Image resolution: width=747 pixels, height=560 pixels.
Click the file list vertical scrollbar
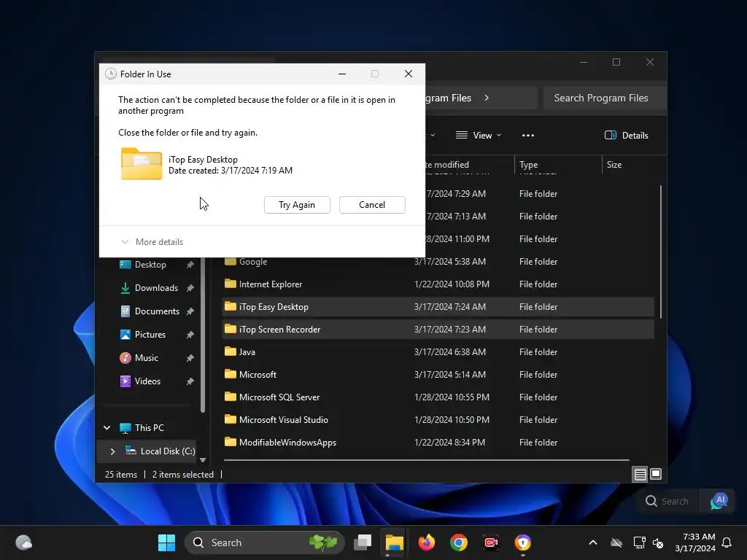tap(661, 252)
